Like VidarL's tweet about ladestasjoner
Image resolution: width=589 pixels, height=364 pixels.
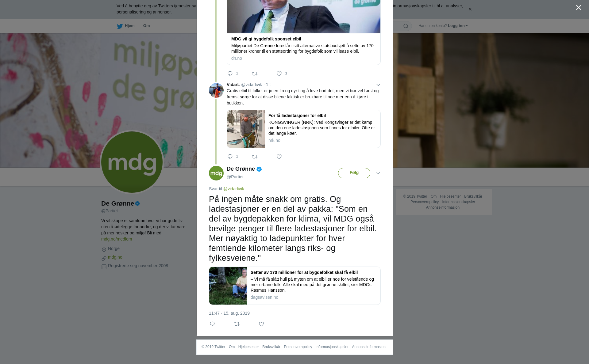279,157
